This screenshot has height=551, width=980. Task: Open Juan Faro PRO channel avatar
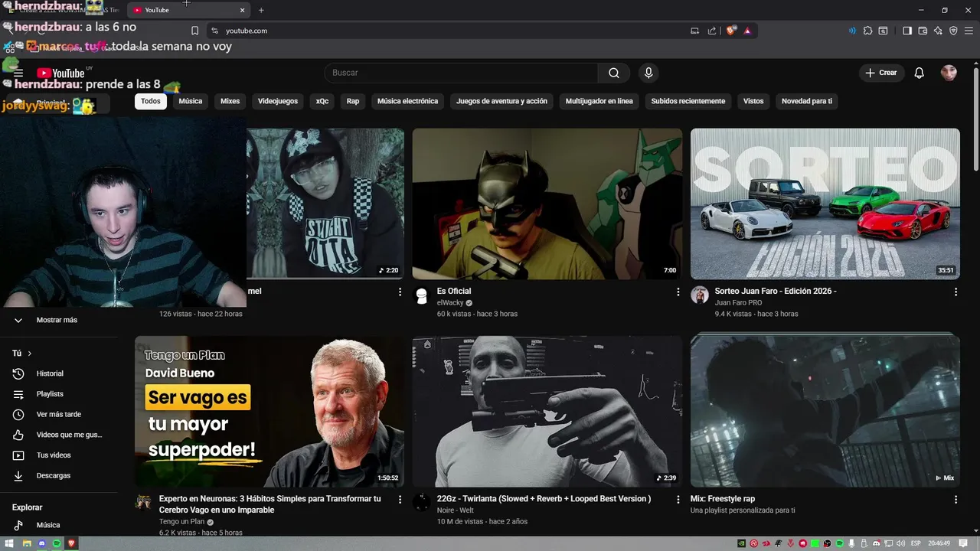pos(699,295)
